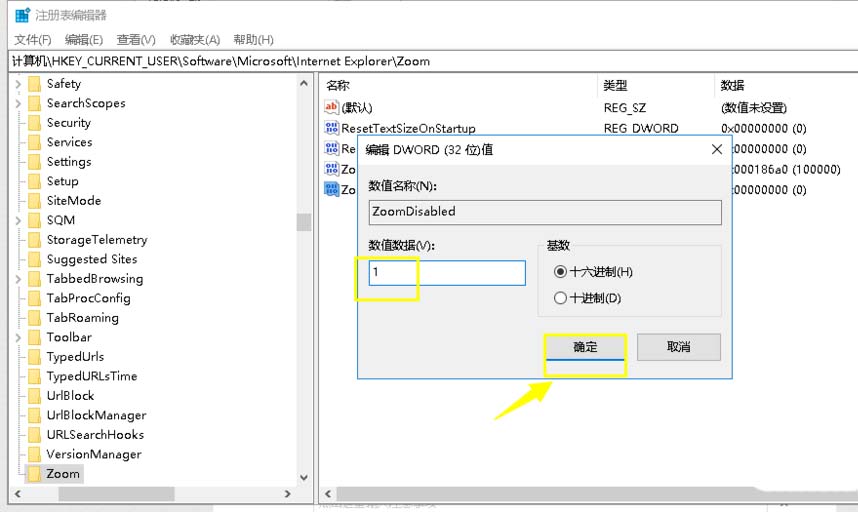Click the Toolbar folder icon
858x512 pixels.
coord(34,338)
